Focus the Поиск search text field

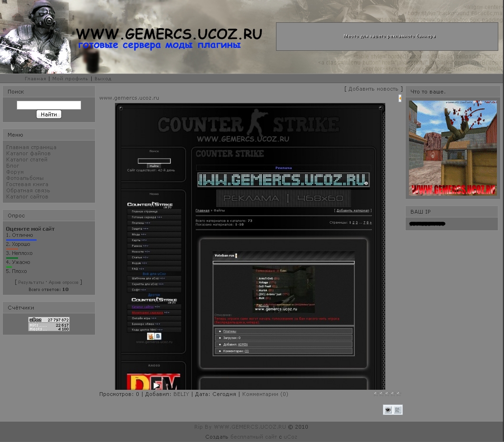pyautogui.click(x=49, y=105)
